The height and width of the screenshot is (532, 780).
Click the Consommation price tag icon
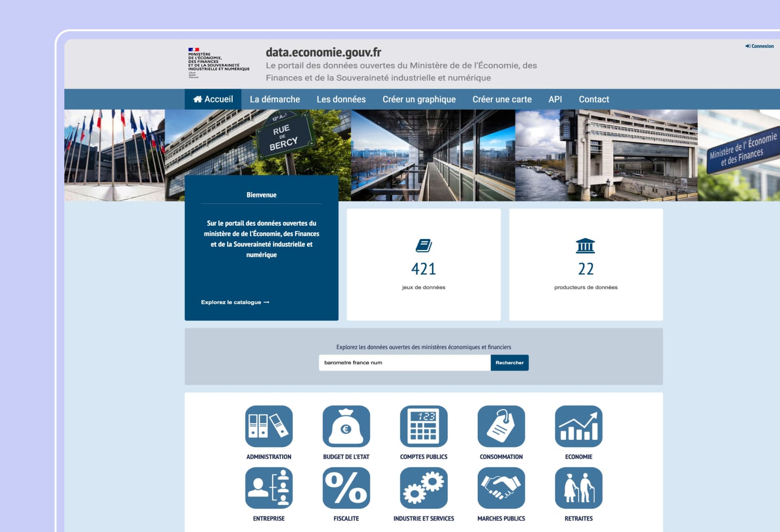point(501,426)
